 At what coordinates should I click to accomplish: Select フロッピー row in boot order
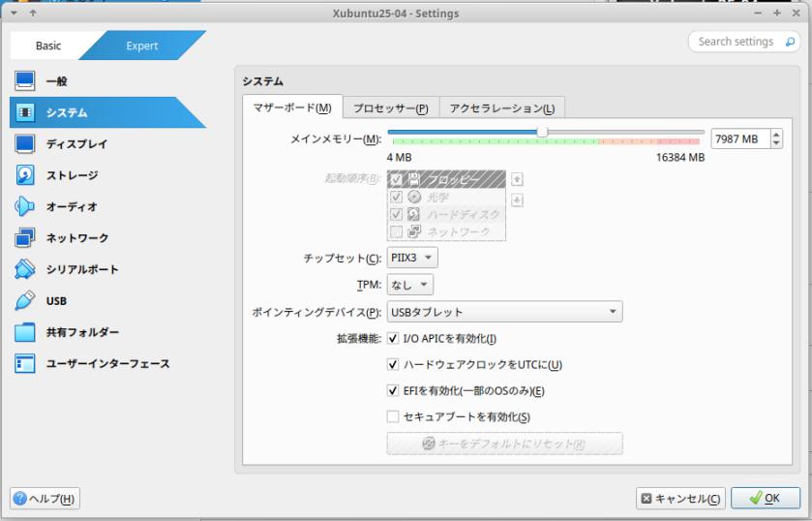[446, 179]
